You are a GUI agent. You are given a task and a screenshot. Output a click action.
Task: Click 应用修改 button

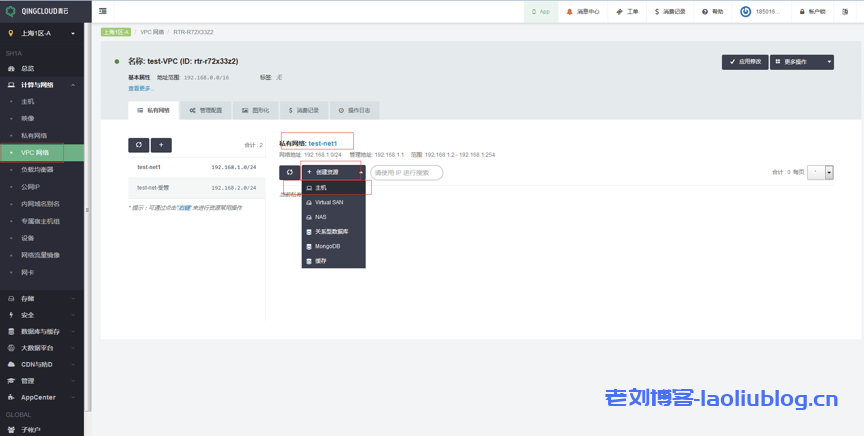click(x=745, y=62)
